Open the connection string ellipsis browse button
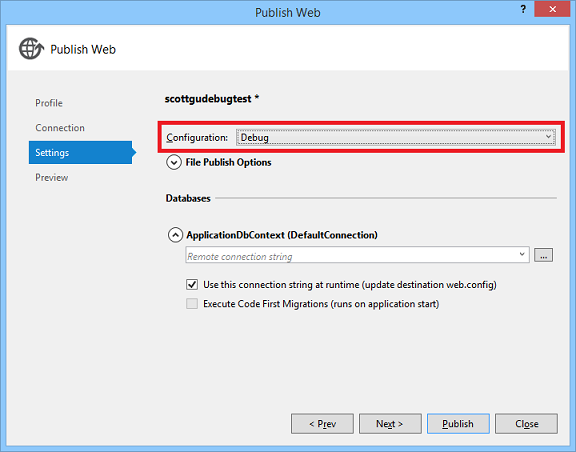The image size is (576, 452). click(543, 255)
